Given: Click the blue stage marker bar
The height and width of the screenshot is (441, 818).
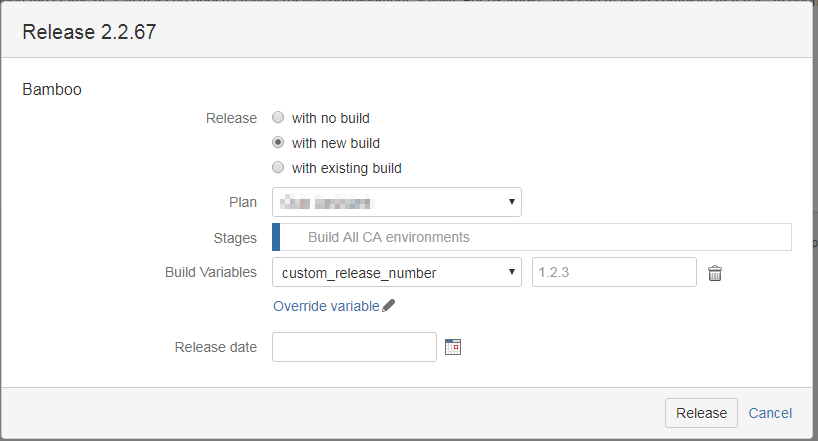Looking at the screenshot, I should point(276,237).
